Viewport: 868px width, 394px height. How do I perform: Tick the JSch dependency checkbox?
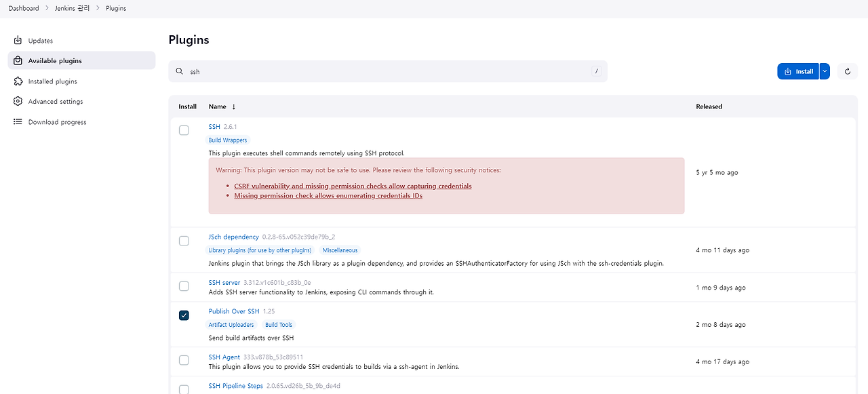point(184,241)
